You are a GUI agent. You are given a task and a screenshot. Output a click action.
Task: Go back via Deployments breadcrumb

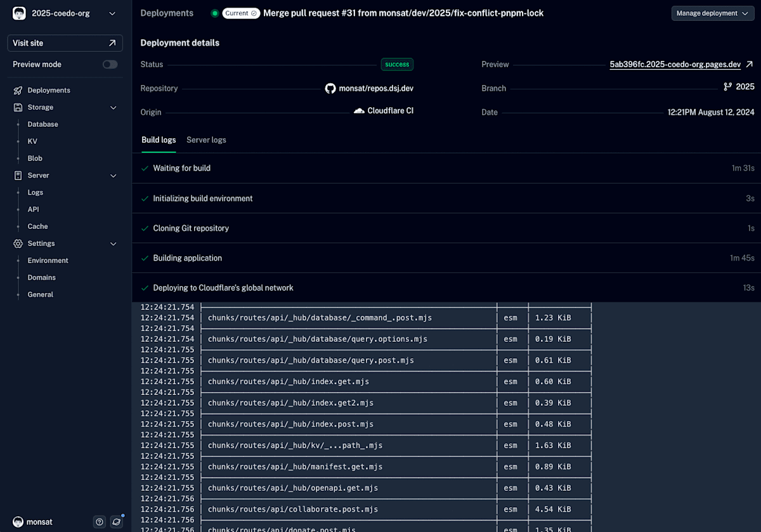167,13
